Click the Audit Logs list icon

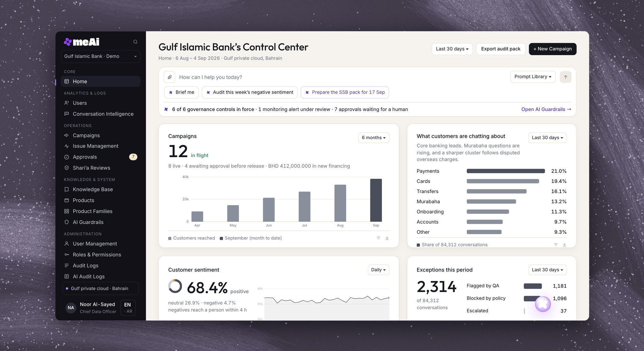point(67,266)
